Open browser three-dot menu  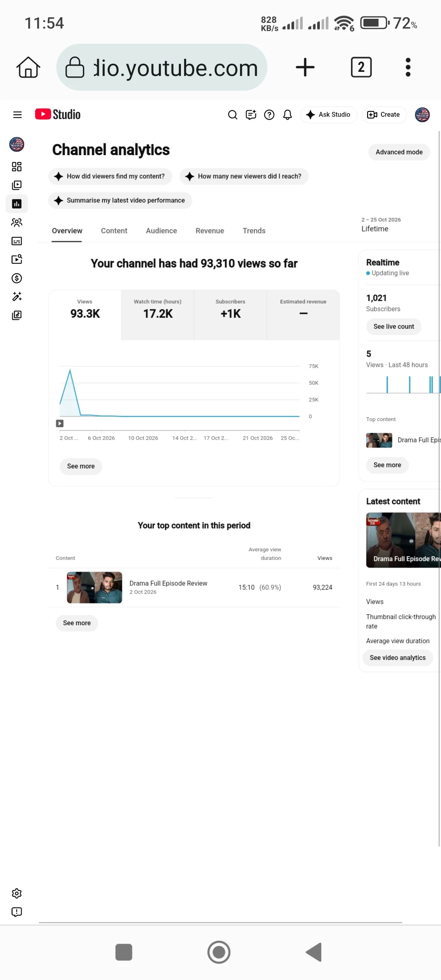pyautogui.click(x=408, y=67)
